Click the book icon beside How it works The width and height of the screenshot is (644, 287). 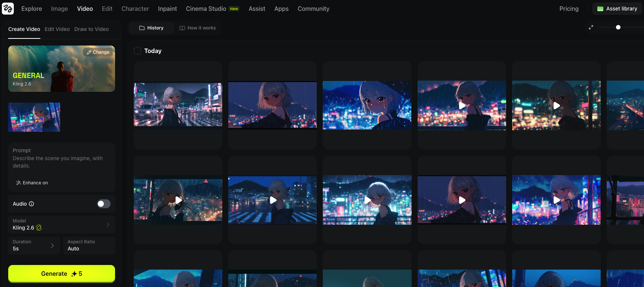[182, 28]
